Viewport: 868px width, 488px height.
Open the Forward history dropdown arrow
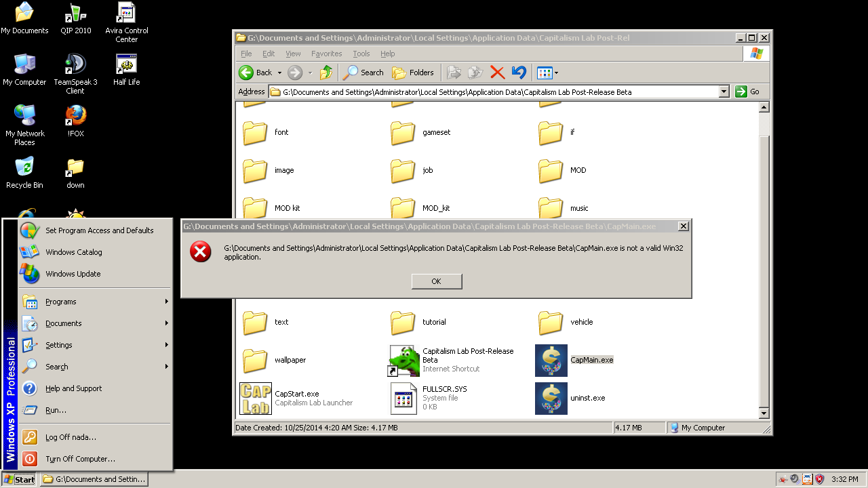tap(310, 73)
